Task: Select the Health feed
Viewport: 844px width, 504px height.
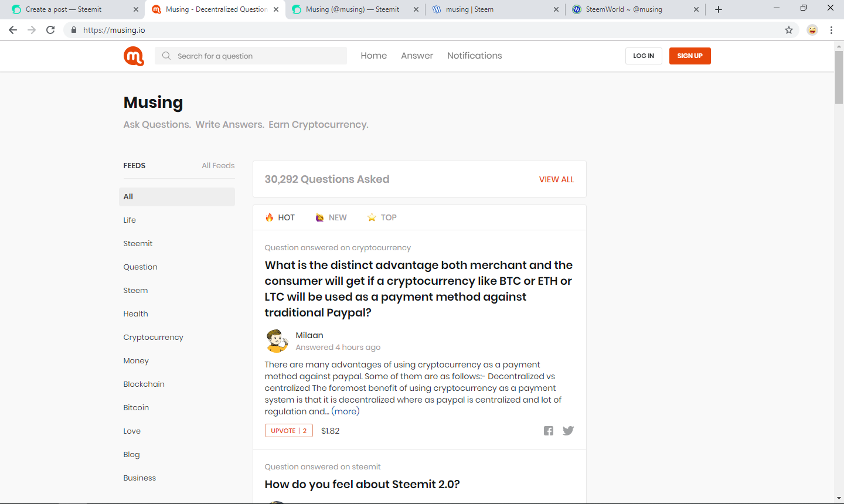Action: [135, 314]
